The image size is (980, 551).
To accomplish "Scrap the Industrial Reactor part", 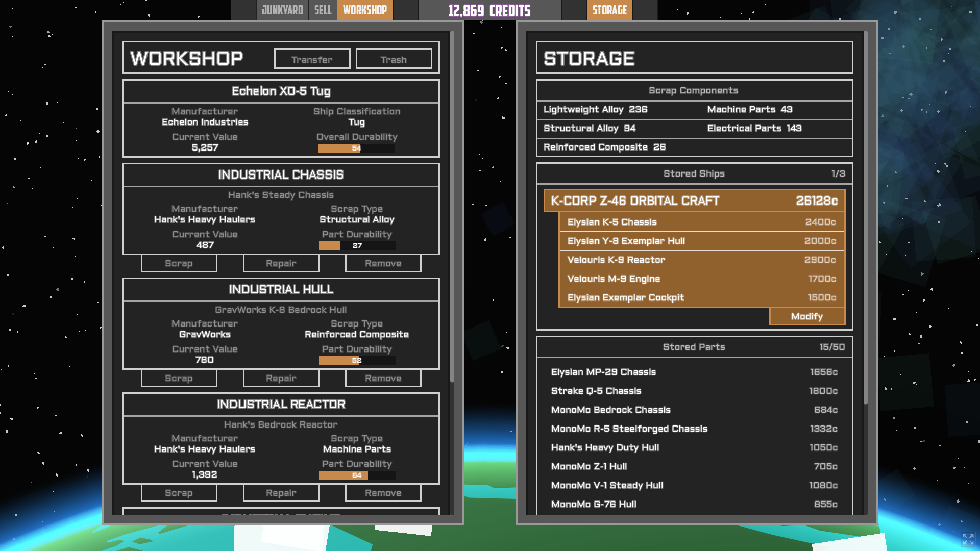I will pyautogui.click(x=179, y=493).
